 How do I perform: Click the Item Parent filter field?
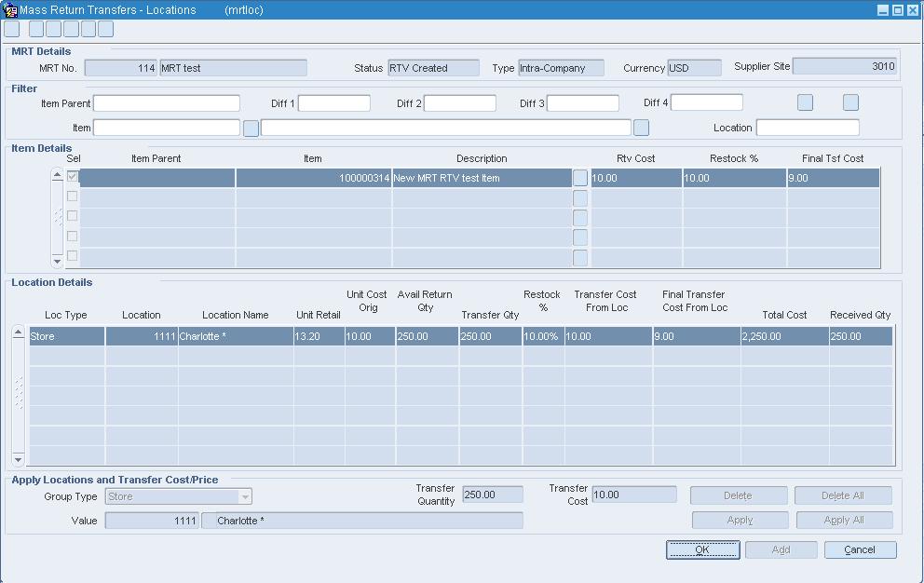(x=166, y=103)
